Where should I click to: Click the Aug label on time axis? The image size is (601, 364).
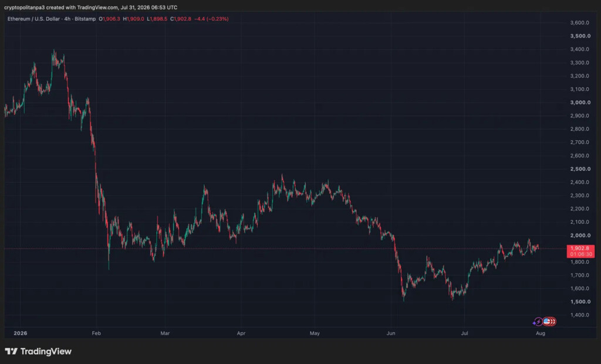click(x=540, y=334)
